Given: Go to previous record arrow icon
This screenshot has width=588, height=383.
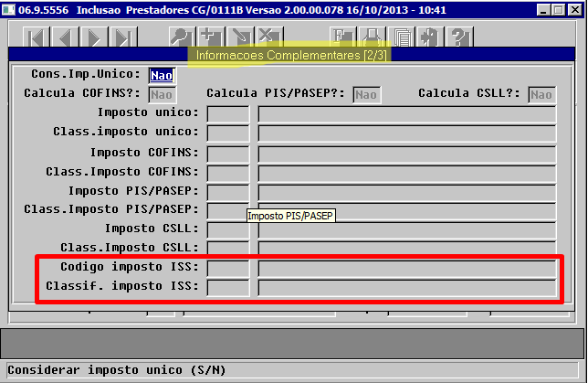Looking at the screenshot, I should pos(65,37).
